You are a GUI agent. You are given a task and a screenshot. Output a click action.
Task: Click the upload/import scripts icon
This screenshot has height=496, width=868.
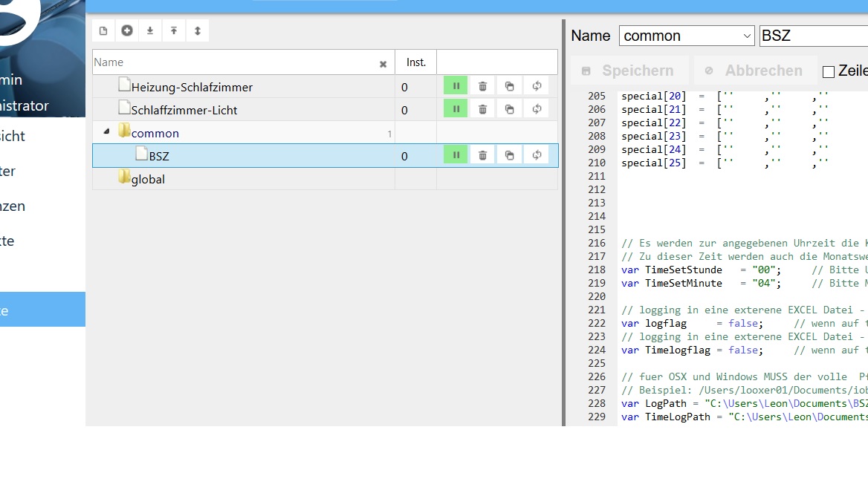[x=174, y=31]
